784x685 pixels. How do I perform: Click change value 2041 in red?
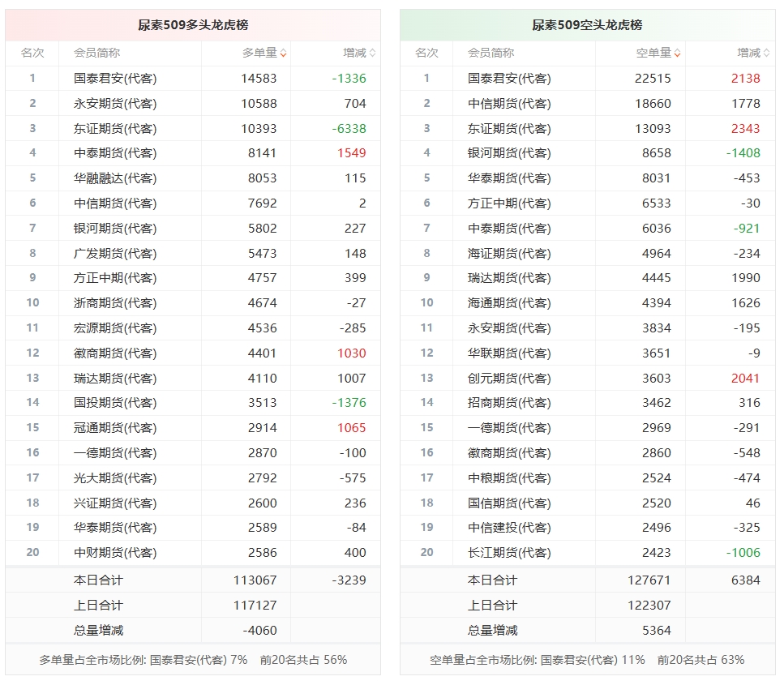tap(746, 378)
